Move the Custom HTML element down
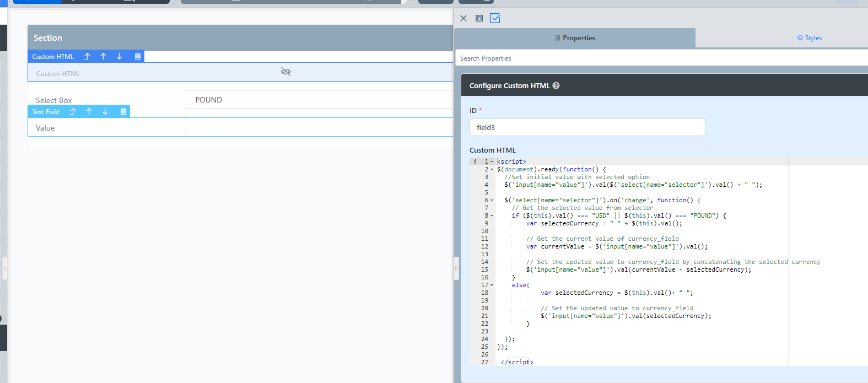 119,56
